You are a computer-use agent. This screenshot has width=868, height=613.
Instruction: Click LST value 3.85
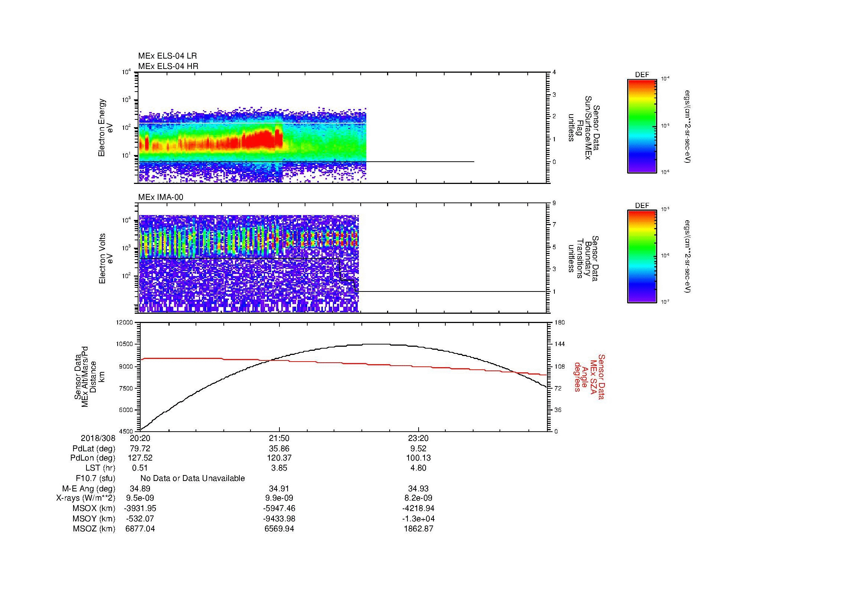pyautogui.click(x=279, y=468)
